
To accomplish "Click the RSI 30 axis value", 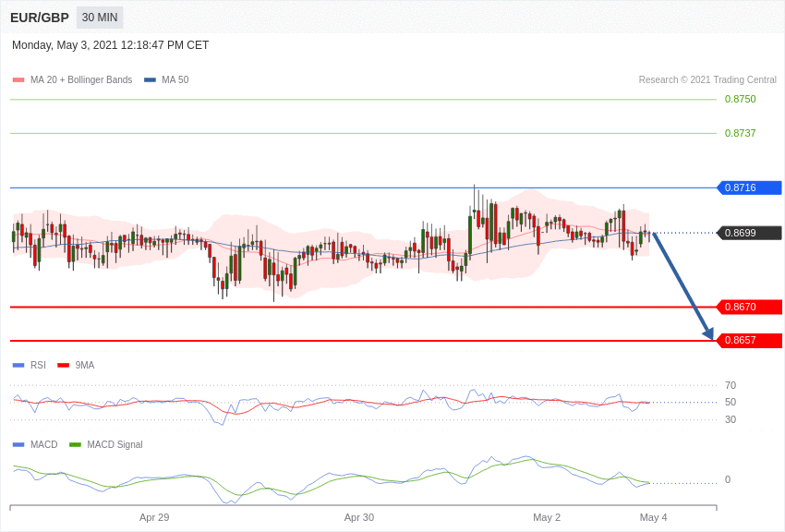I will [731, 419].
